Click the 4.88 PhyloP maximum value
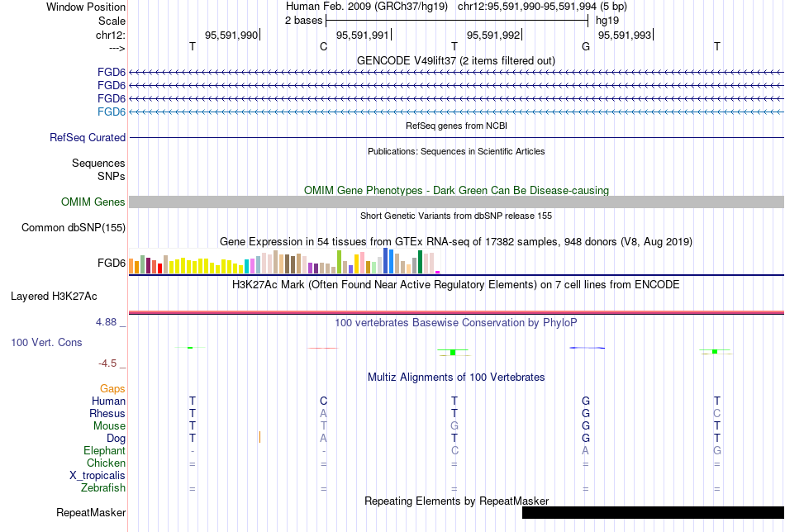This screenshot has height=532, width=785. point(106,322)
